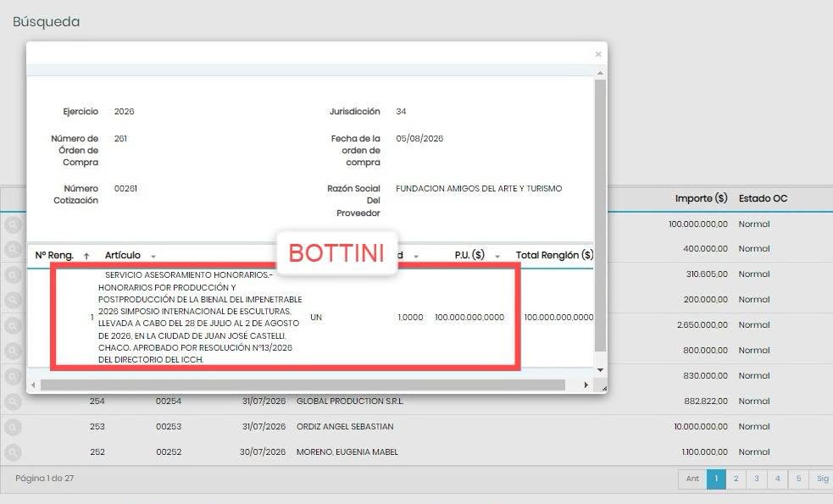
Task: Open magnifier icon for order 252 row
Action: (13, 452)
